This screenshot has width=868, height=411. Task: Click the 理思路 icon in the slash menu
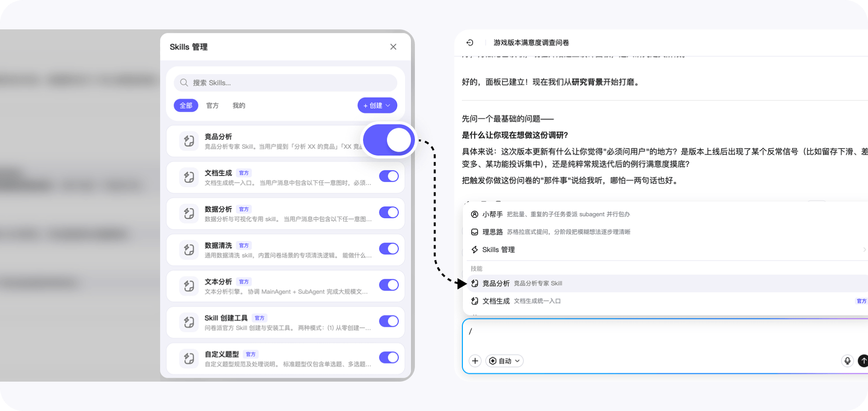(x=475, y=232)
